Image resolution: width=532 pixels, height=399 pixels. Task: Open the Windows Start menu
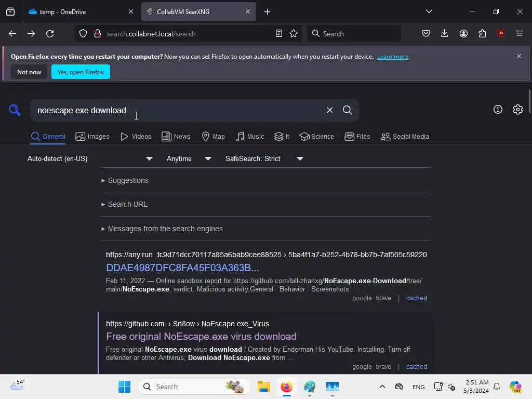[x=124, y=387]
